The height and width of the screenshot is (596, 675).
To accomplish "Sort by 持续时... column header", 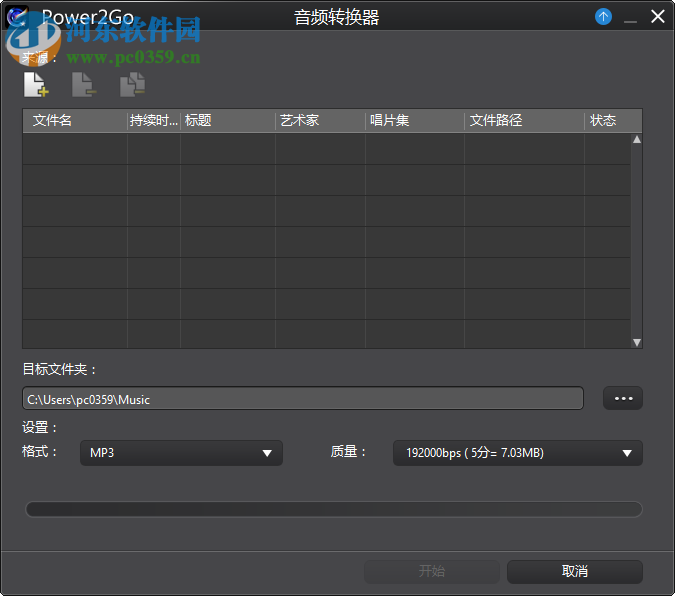I will point(154,121).
